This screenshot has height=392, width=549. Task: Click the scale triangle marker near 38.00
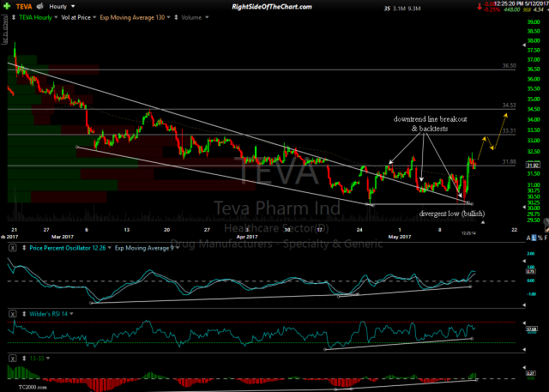click(524, 45)
